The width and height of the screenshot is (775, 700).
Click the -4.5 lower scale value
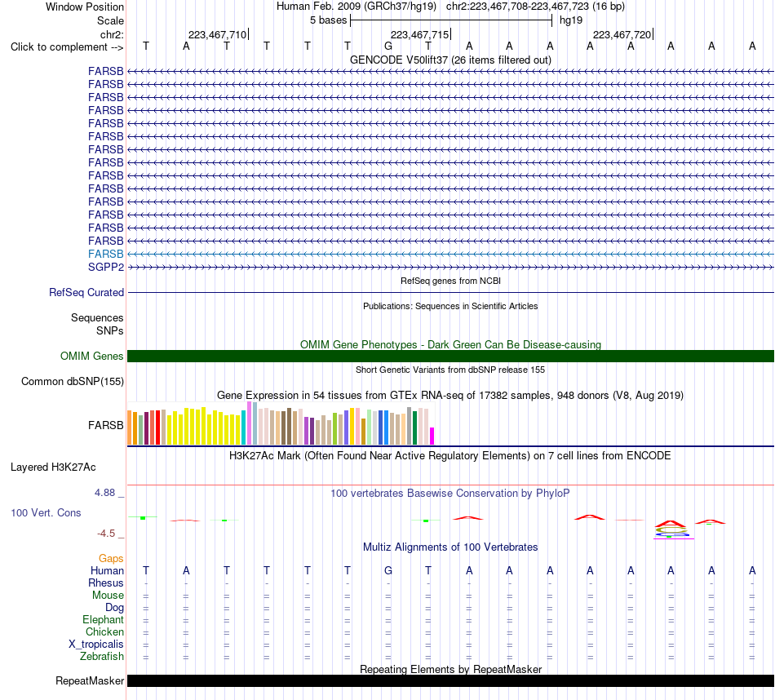coord(106,534)
